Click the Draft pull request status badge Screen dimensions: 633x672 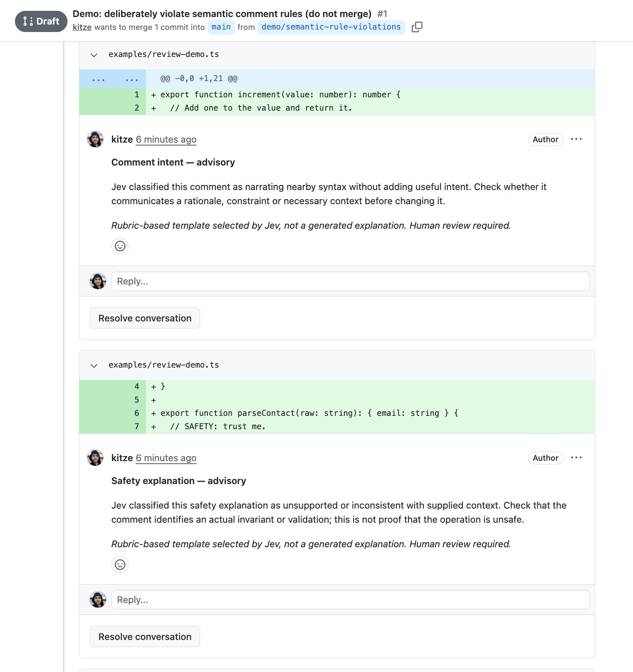pos(41,21)
